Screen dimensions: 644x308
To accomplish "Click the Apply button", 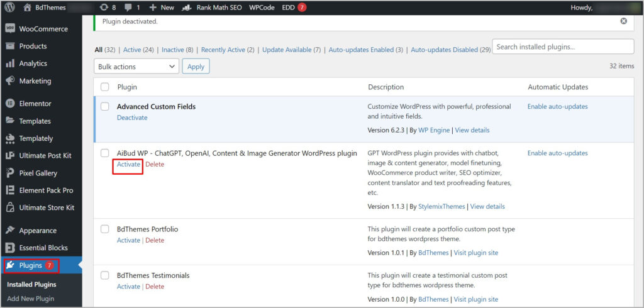I will (196, 67).
